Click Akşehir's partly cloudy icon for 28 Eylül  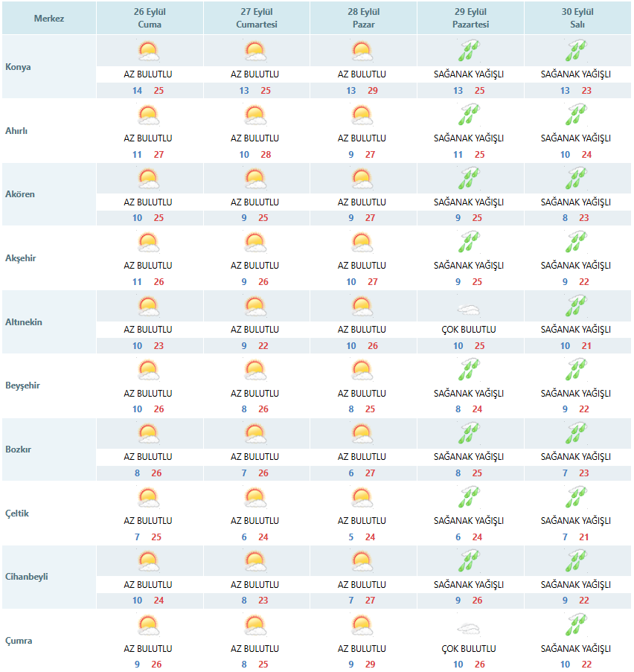coord(362,242)
